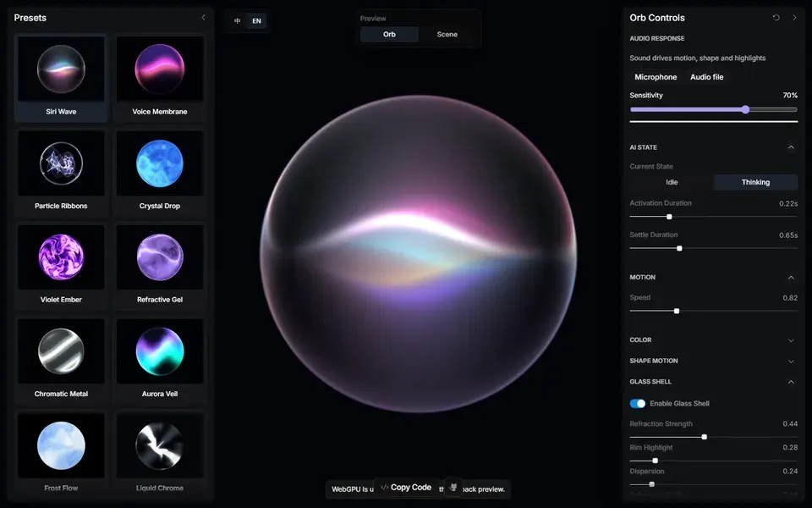
Task: Toggle the Enable Glass Shell switch
Action: 638,403
